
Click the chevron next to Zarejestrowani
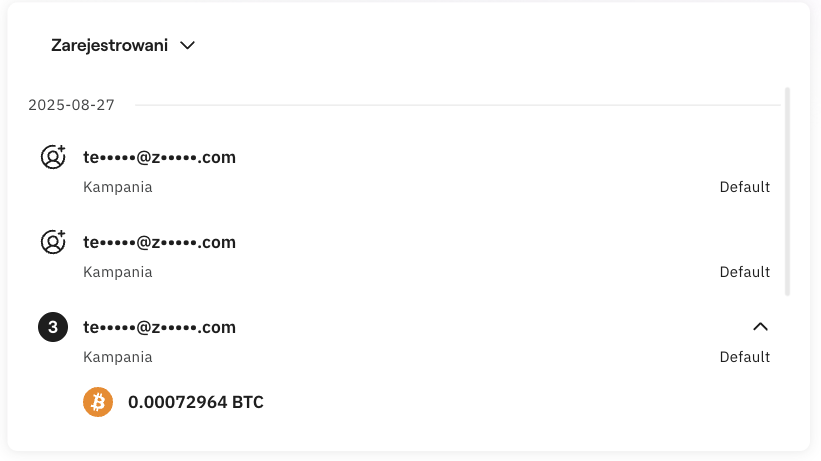click(187, 45)
